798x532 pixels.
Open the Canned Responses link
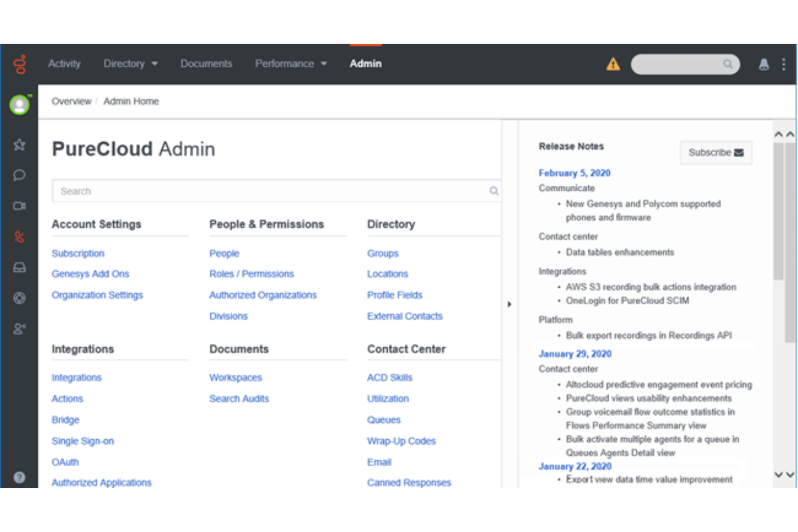point(409,482)
